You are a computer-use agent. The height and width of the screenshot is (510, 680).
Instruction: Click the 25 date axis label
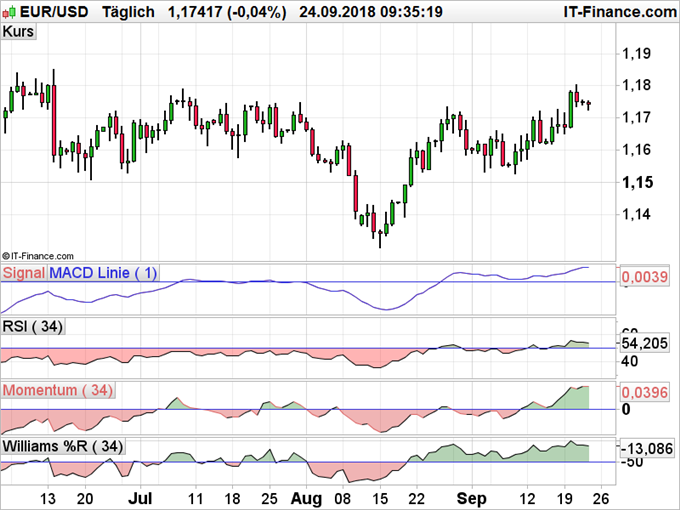[x=269, y=499]
